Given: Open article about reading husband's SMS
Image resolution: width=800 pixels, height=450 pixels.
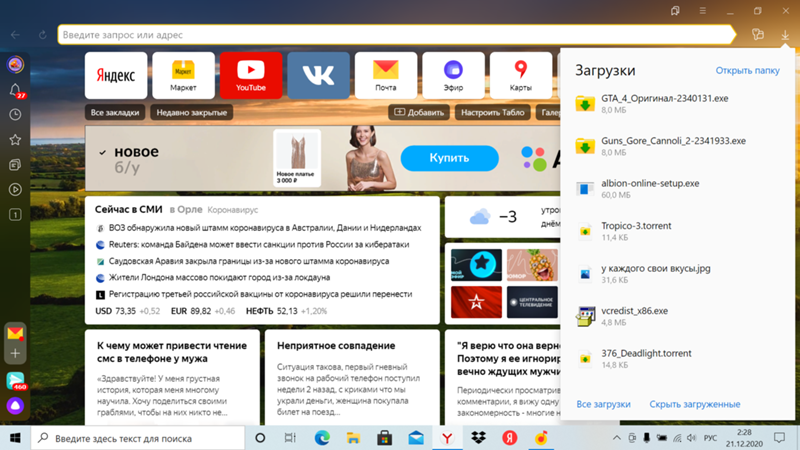Looking at the screenshot, I should click(x=172, y=352).
